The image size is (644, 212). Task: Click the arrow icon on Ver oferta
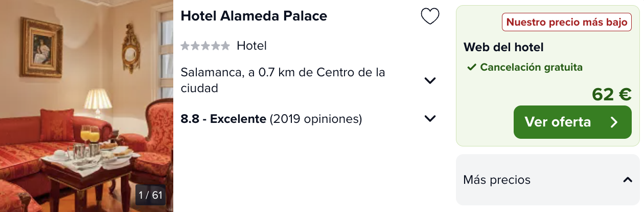pos(614,122)
